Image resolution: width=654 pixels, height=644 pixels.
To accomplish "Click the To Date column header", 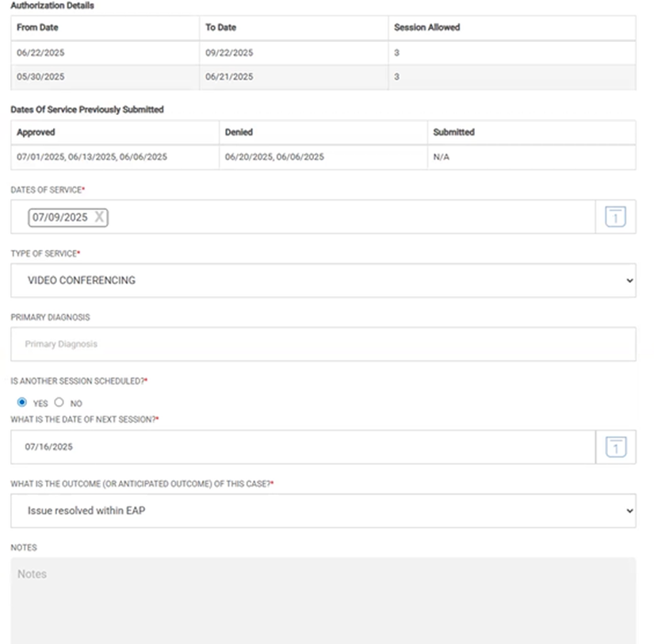I will [x=220, y=28].
